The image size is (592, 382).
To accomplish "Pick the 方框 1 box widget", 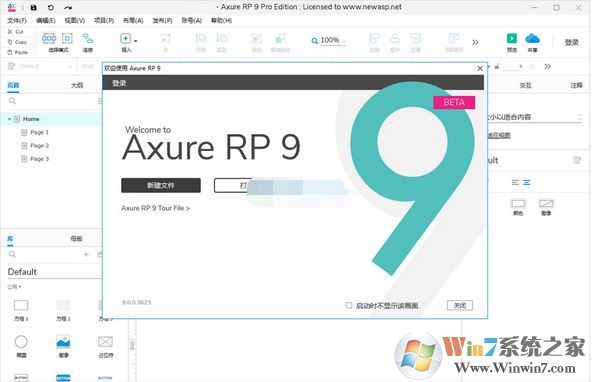I will tap(21, 310).
